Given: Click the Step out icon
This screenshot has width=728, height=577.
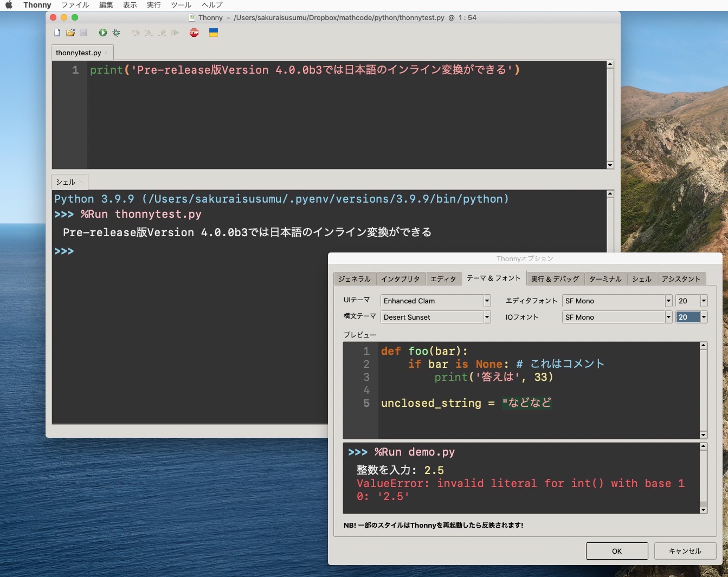Looking at the screenshot, I should pyautogui.click(x=162, y=33).
